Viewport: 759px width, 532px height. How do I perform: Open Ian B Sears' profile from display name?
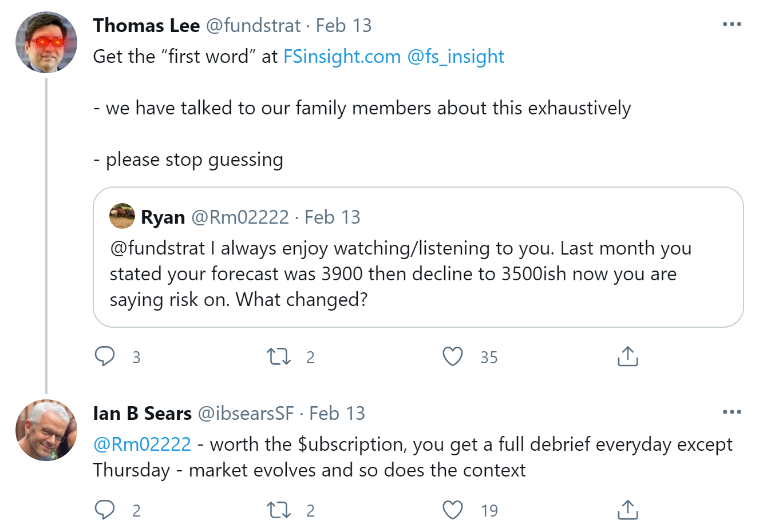point(142,414)
